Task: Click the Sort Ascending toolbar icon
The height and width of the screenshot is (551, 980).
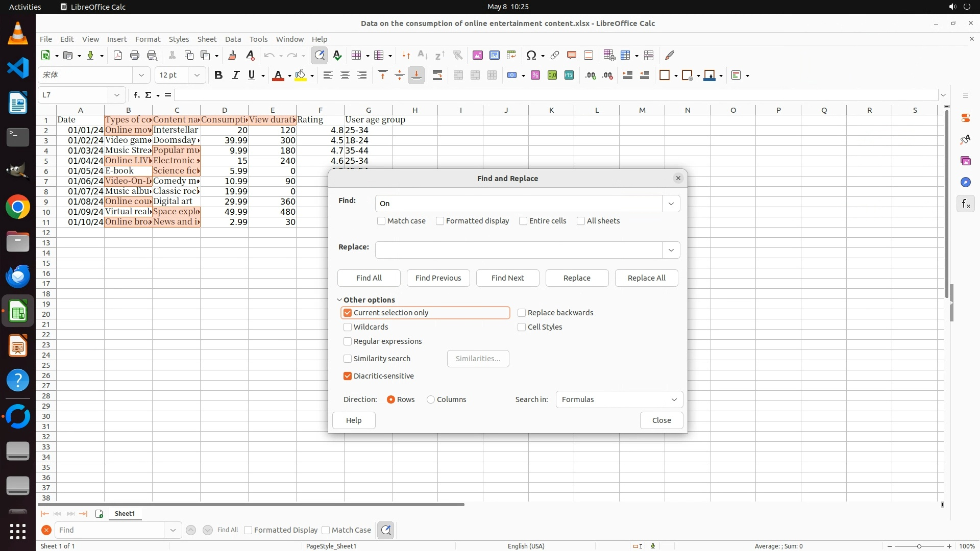Action: 423,55
